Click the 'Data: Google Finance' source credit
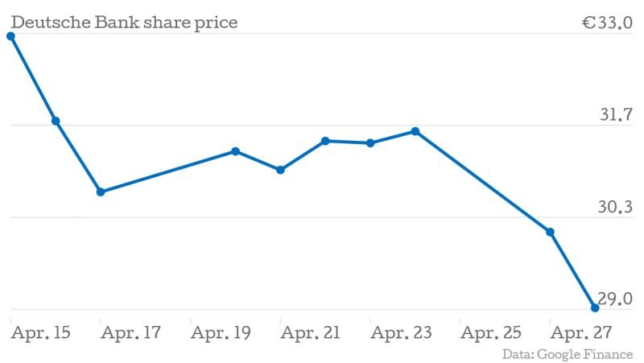The image size is (644, 363). coord(568,354)
